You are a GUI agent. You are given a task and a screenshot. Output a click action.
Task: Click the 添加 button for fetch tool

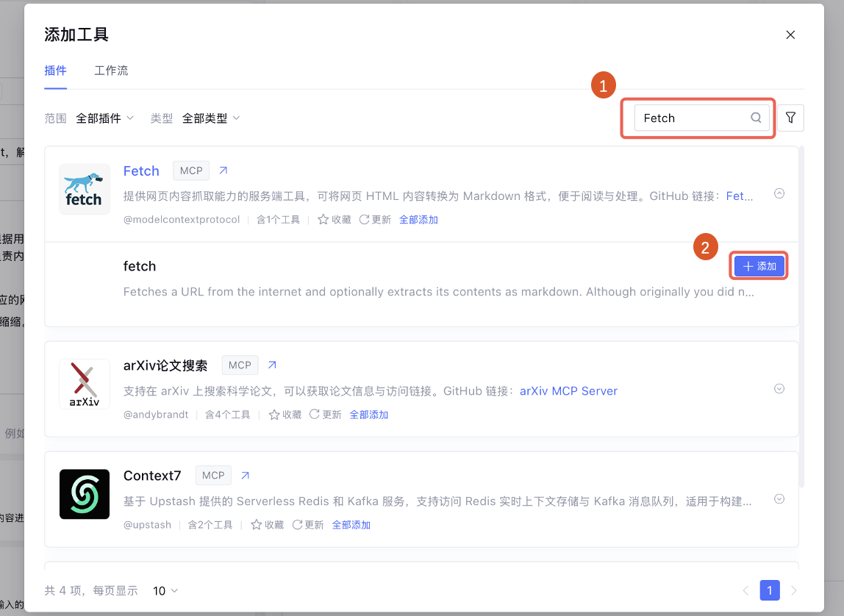759,266
